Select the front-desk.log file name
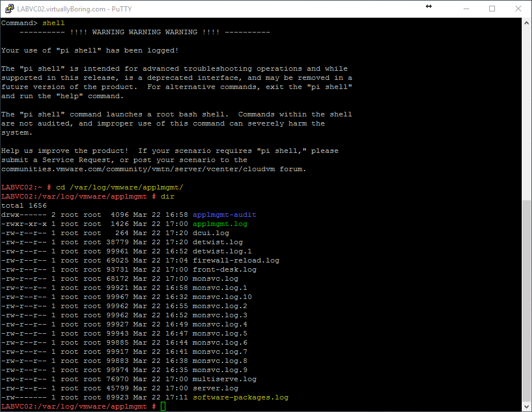 225,270
